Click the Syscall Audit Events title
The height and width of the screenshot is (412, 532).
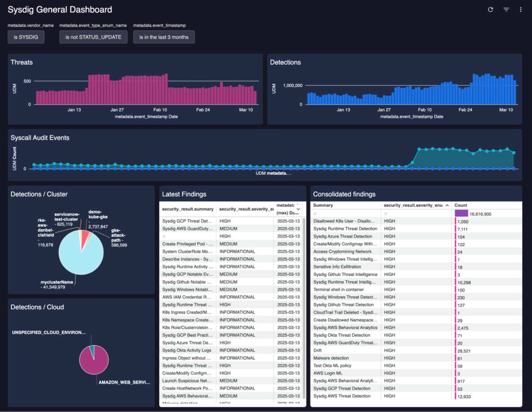tap(40, 138)
